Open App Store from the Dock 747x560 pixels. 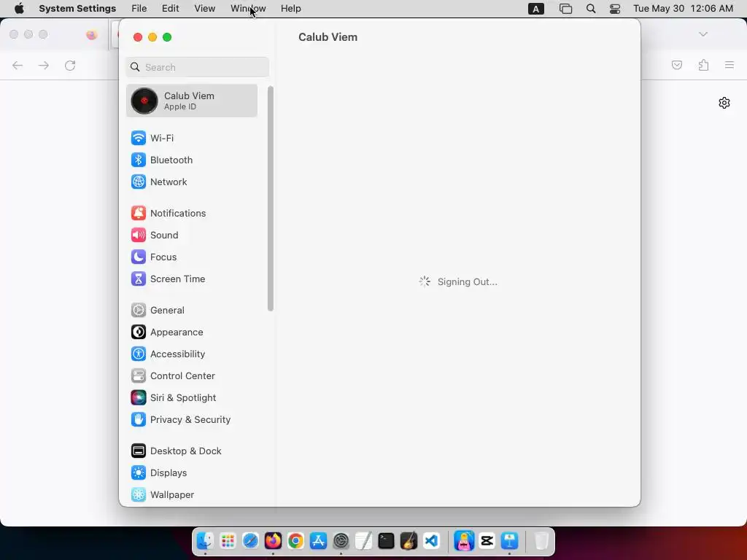coord(318,541)
